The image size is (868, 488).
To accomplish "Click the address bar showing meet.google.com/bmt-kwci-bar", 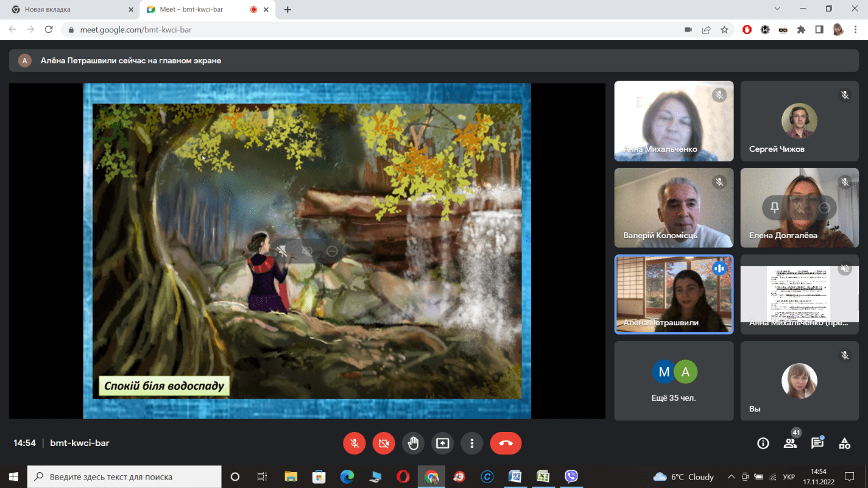I will pyautogui.click(x=399, y=29).
